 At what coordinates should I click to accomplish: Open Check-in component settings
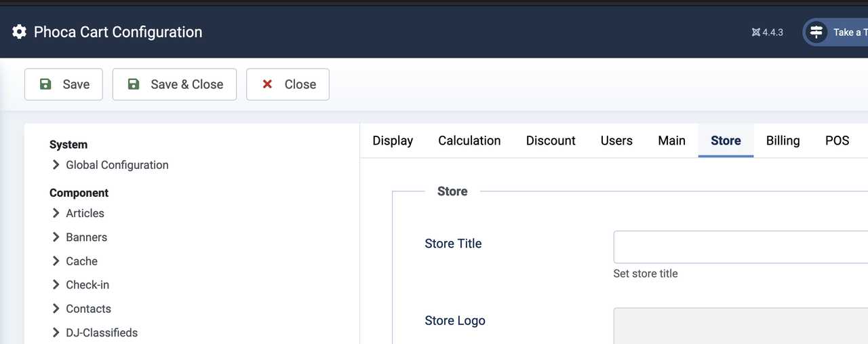87,285
